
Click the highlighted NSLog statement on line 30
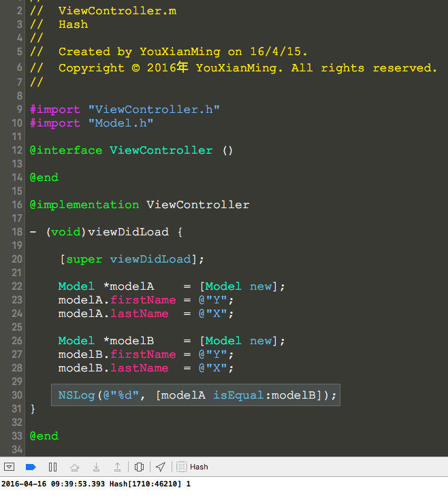pyautogui.click(x=195, y=395)
